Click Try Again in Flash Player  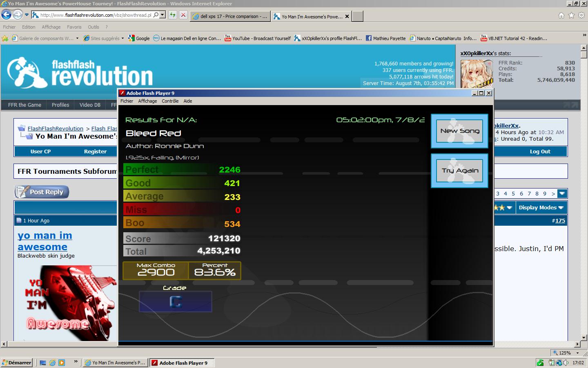(x=460, y=171)
